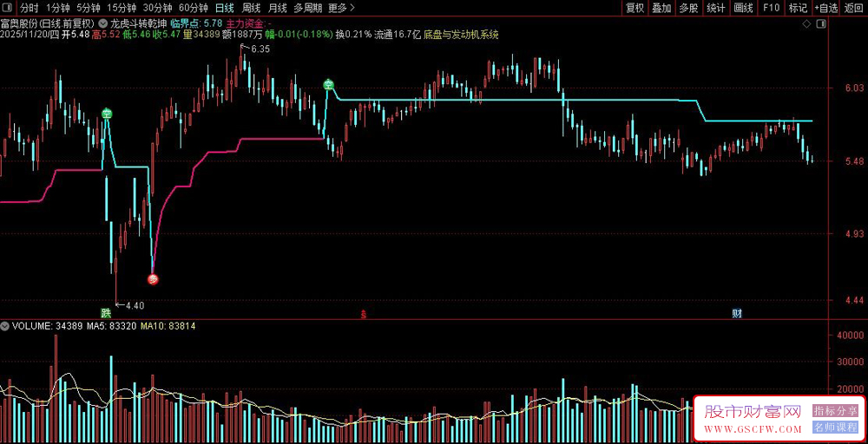Click the red $ dividend marker
Viewport: 868px width, 444px height.
pos(364,314)
